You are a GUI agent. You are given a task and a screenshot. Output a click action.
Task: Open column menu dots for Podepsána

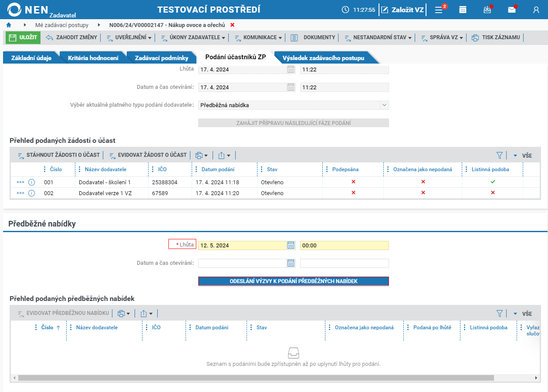[x=327, y=169]
